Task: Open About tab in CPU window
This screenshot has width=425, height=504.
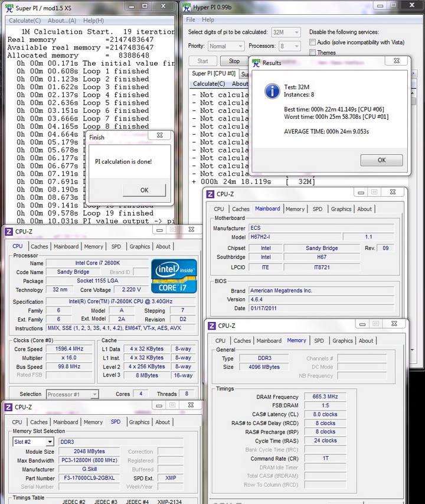Action: 163,246
